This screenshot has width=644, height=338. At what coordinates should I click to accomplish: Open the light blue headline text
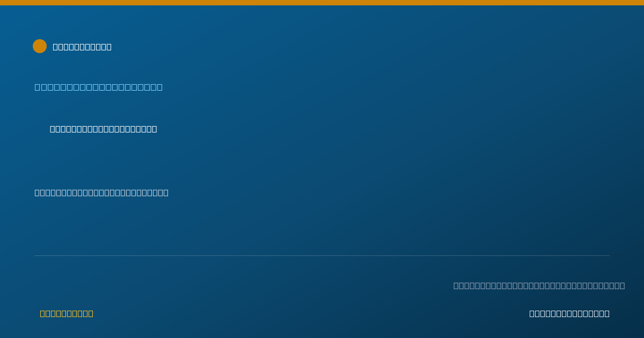[x=99, y=87]
